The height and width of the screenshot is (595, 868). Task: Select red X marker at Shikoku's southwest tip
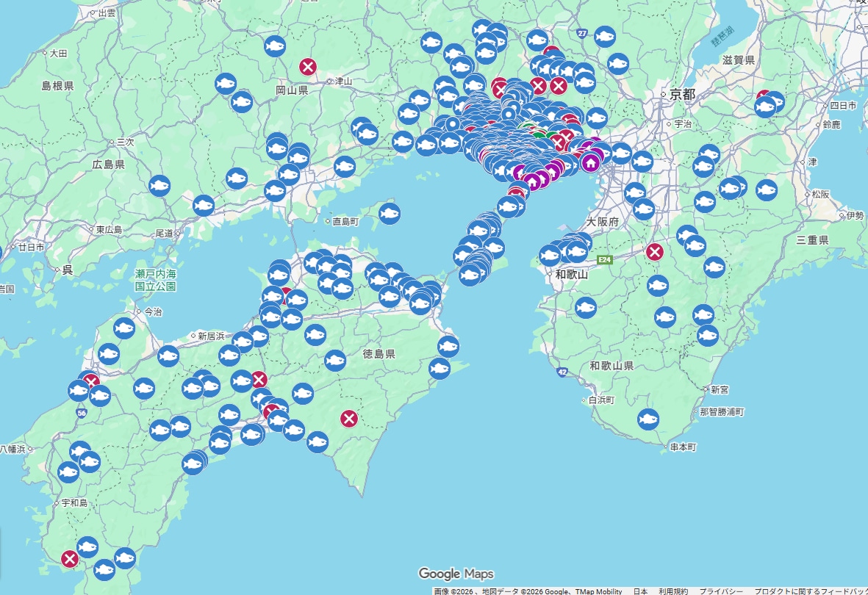click(69, 559)
